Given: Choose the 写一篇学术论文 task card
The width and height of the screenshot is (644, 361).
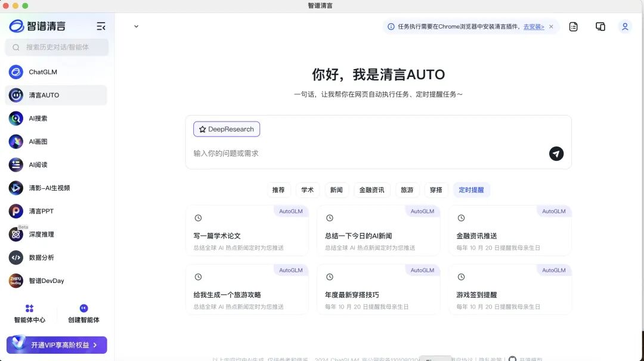Looking at the screenshot, I should tap(247, 231).
